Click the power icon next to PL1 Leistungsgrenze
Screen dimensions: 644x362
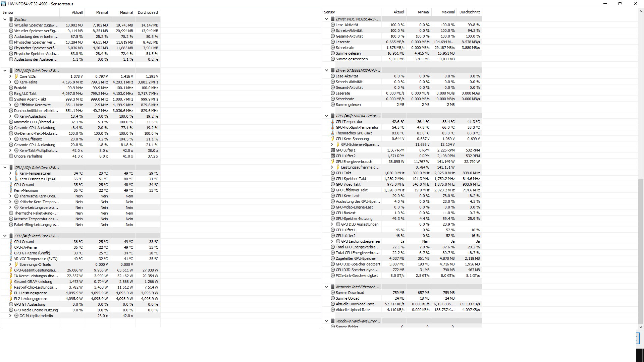point(11,293)
